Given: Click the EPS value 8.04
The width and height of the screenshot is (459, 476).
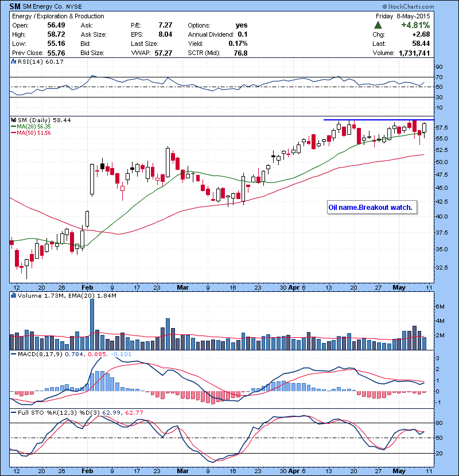Looking at the screenshot, I should click(165, 34).
